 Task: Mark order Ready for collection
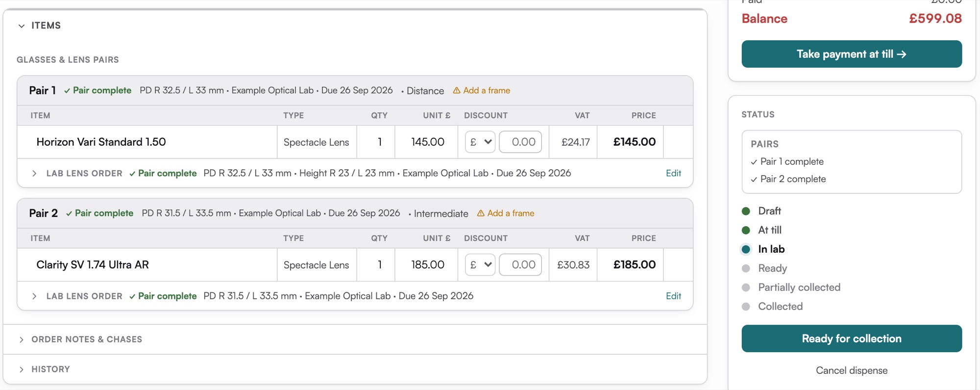click(x=852, y=338)
